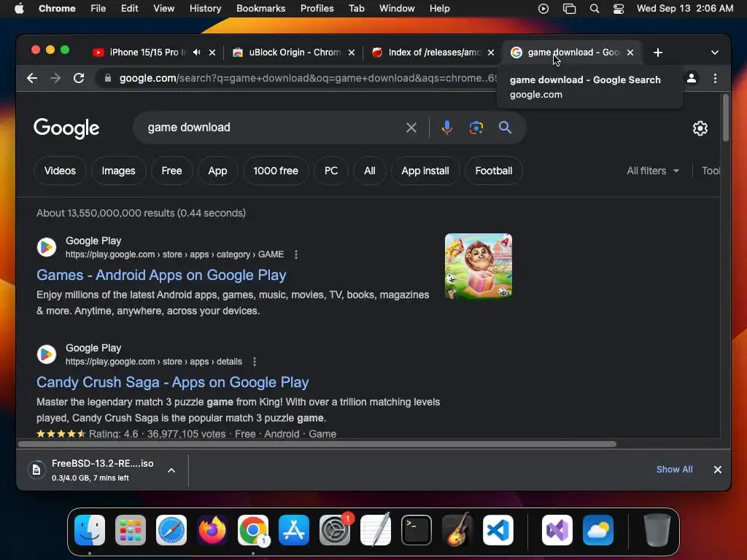This screenshot has height=560, width=747.
Task: Open Chrome three-dot menu
Action: pos(715,78)
